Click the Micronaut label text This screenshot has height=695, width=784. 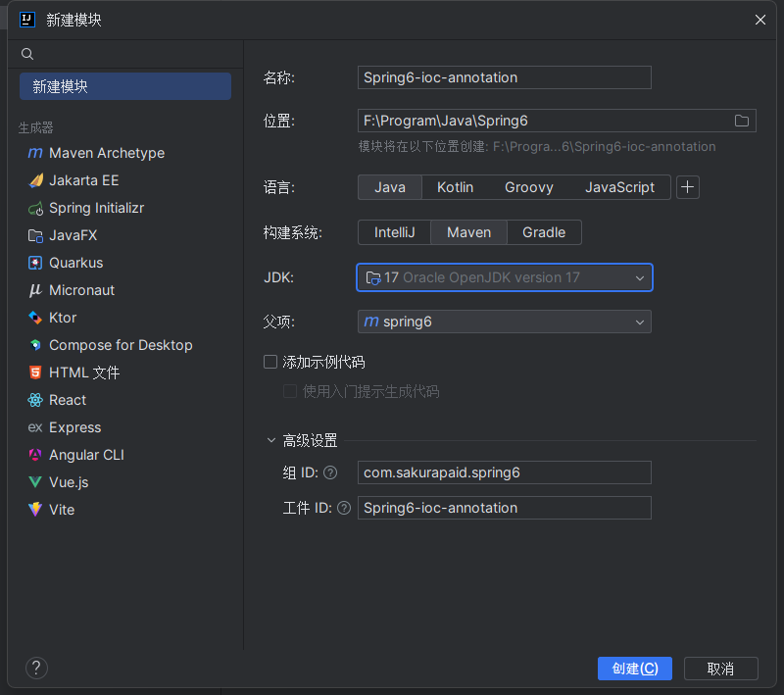pos(82,290)
